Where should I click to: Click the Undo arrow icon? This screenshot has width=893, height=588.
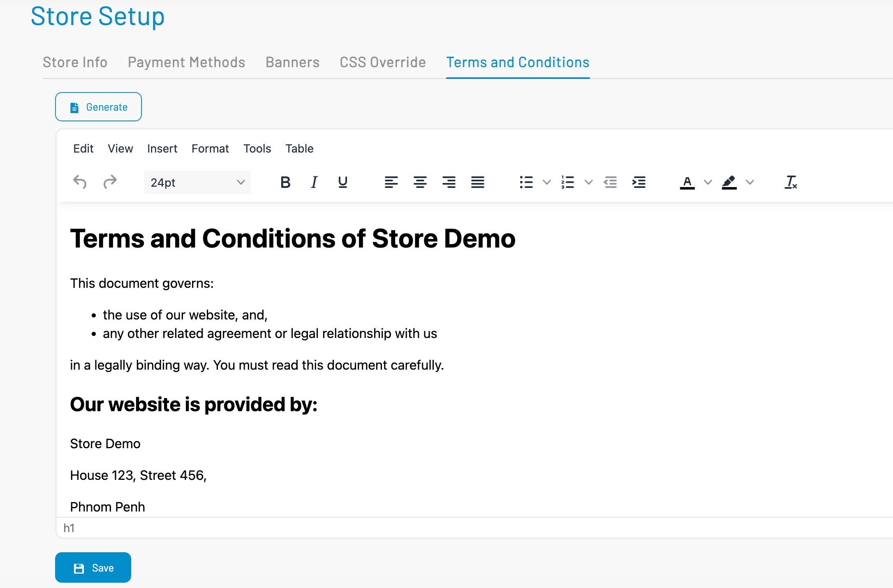coord(80,182)
